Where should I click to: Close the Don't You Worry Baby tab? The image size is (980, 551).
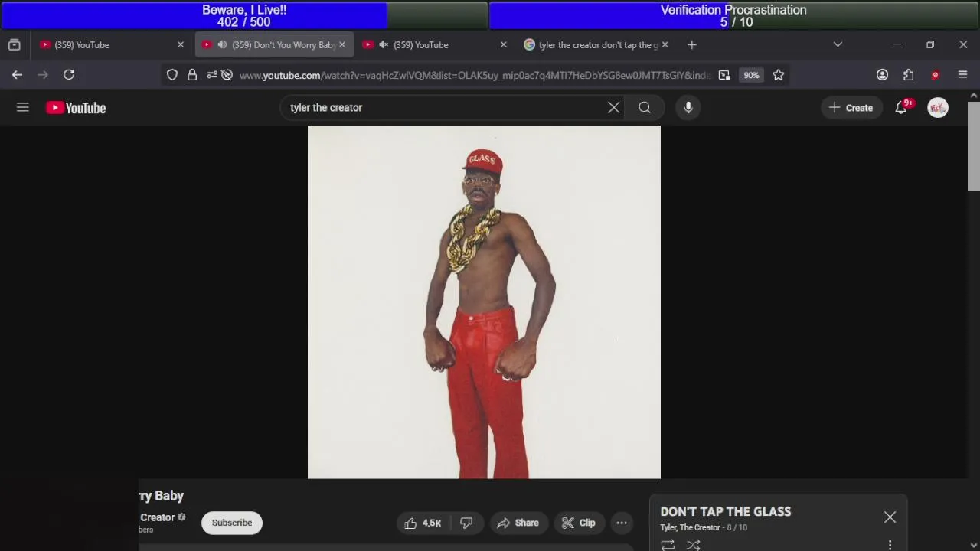[342, 45]
